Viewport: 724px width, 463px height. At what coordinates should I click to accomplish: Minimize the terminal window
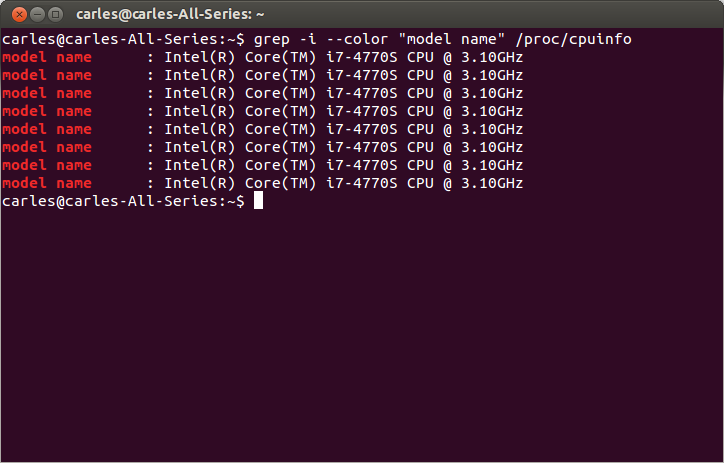37,14
